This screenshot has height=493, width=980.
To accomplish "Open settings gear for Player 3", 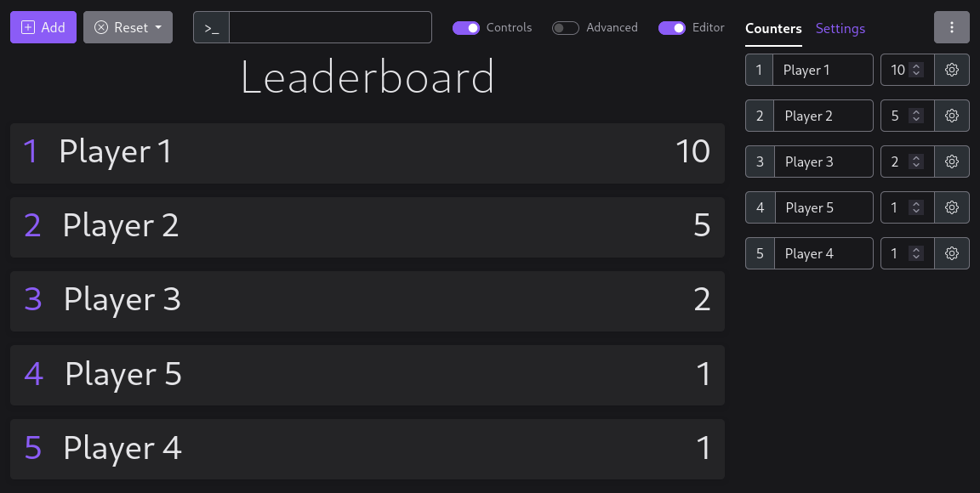I will 952,161.
